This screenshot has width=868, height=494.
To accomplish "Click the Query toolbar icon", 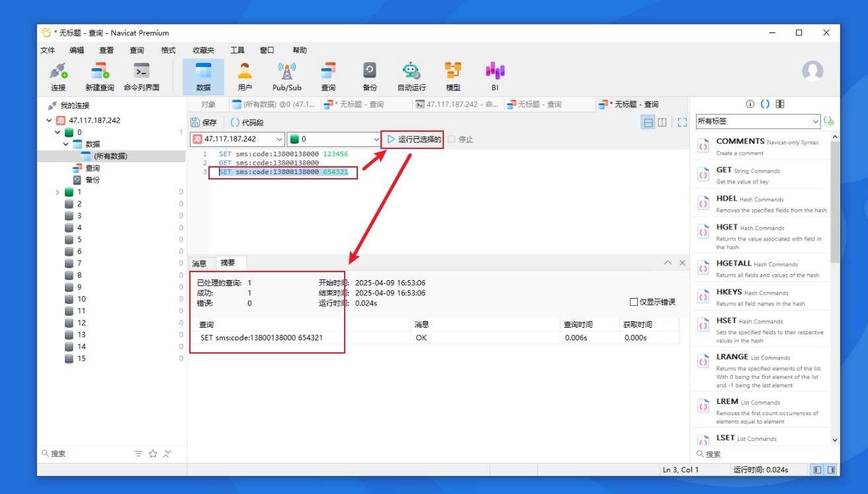I will 328,77.
